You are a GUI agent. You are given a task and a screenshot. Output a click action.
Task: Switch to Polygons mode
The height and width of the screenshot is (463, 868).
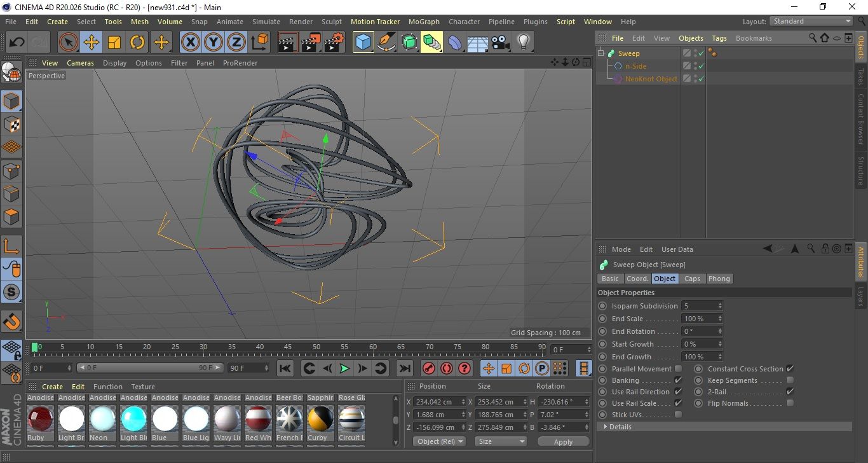click(11, 216)
